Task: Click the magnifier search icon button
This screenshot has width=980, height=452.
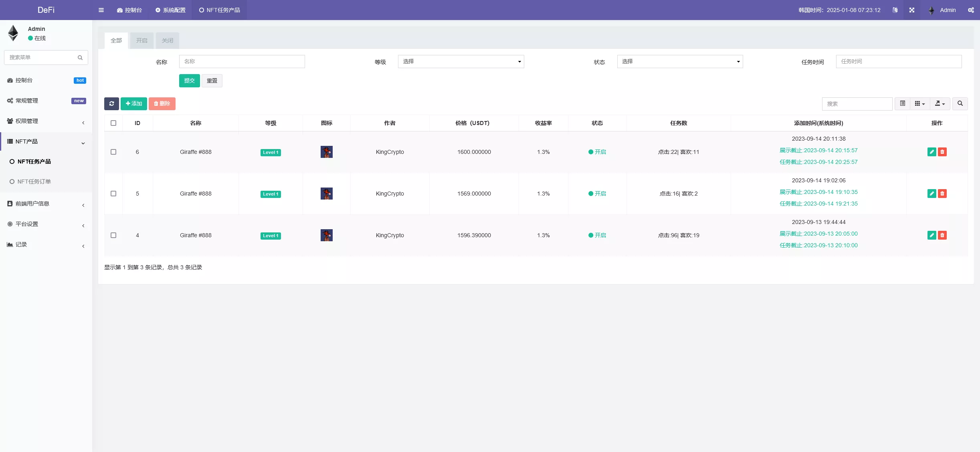Action: click(960, 103)
